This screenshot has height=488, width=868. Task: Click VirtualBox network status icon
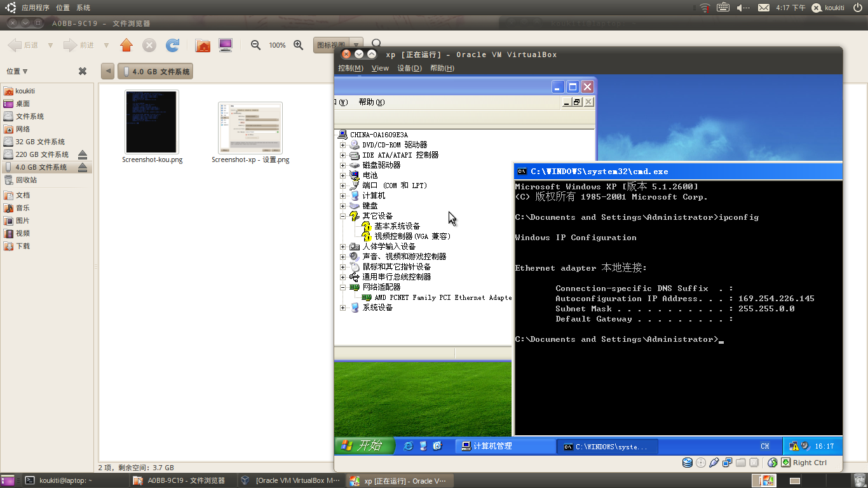point(728,463)
